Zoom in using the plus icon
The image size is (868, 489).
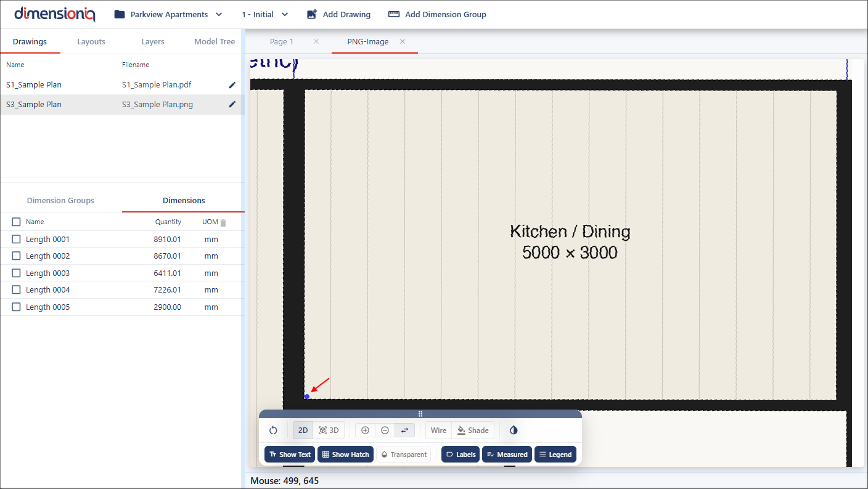click(365, 430)
